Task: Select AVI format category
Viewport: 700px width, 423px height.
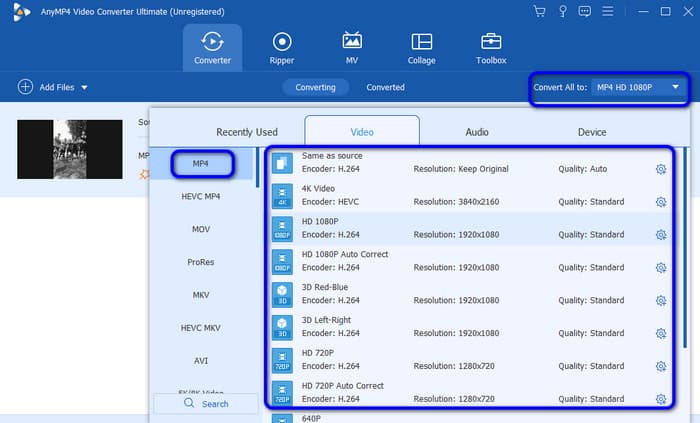Action: tap(201, 361)
